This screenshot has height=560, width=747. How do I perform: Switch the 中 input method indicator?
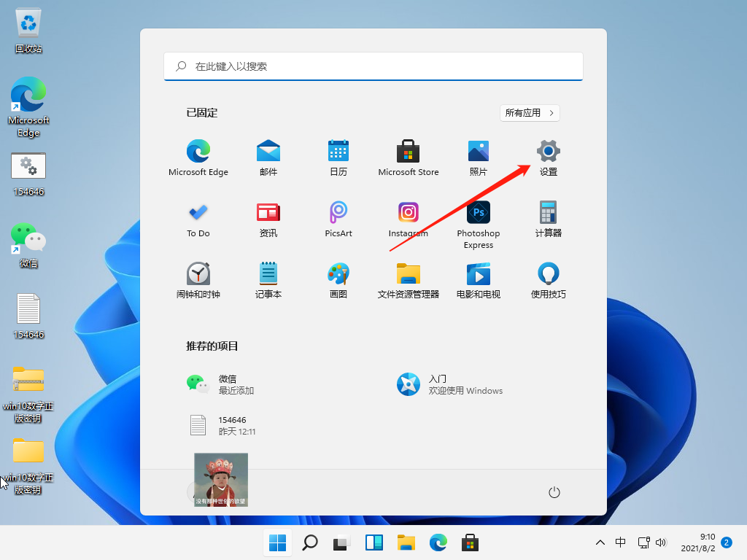coord(620,542)
